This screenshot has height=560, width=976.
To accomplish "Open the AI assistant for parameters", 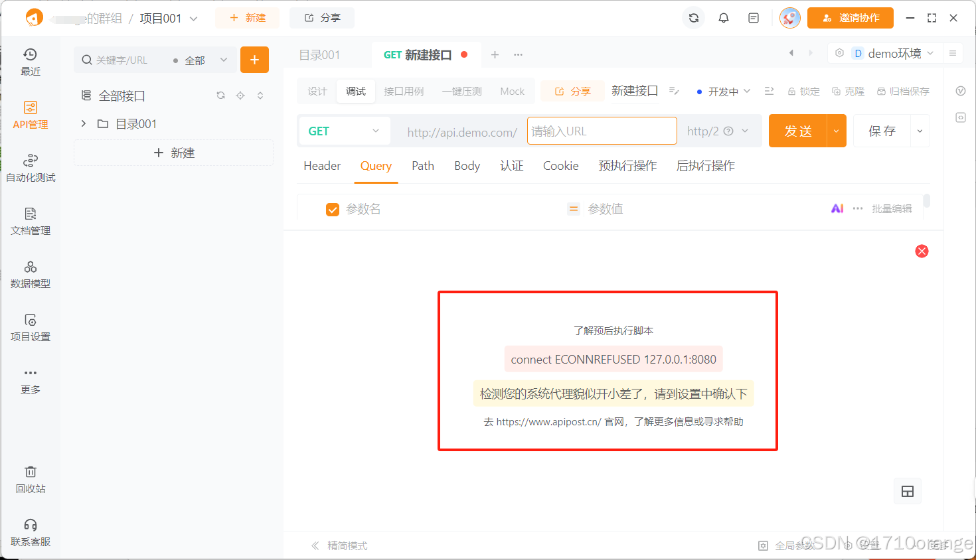I will (837, 208).
